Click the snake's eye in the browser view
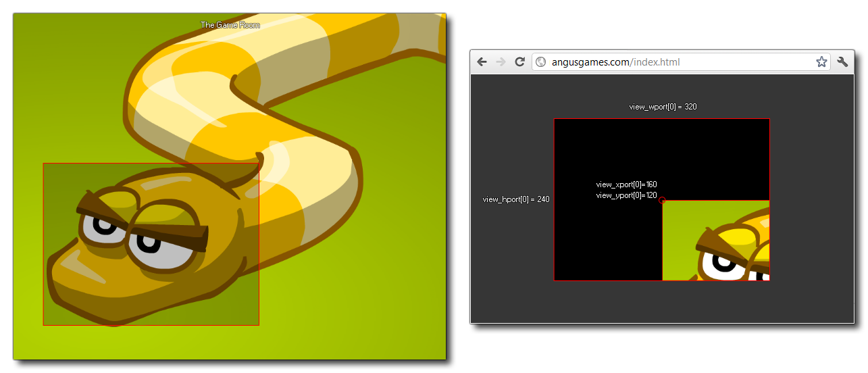 (721, 264)
